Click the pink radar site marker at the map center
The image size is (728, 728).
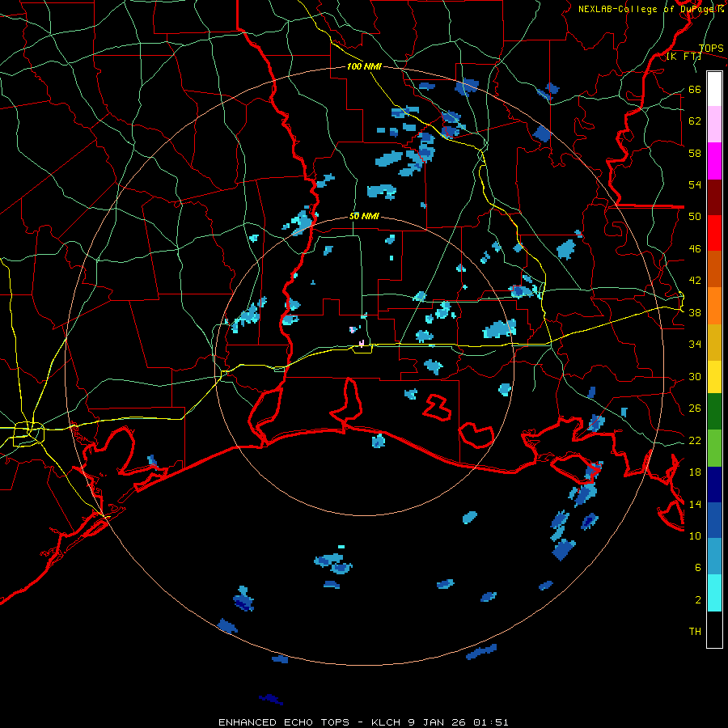[362, 343]
